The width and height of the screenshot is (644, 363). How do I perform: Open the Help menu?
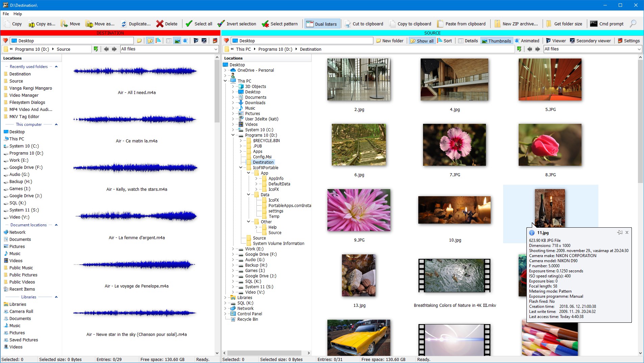(18, 14)
